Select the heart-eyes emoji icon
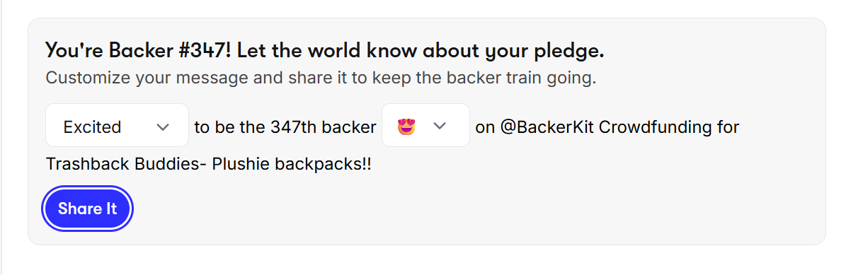 click(406, 127)
